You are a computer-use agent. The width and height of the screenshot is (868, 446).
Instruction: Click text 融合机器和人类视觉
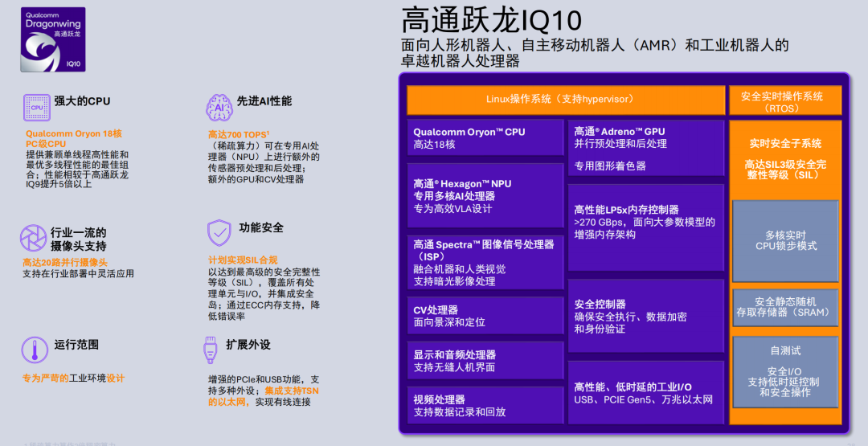pyautogui.click(x=460, y=269)
